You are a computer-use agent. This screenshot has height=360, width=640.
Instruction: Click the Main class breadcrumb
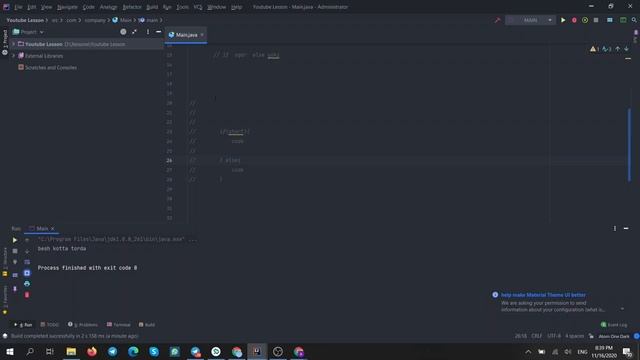(122, 20)
